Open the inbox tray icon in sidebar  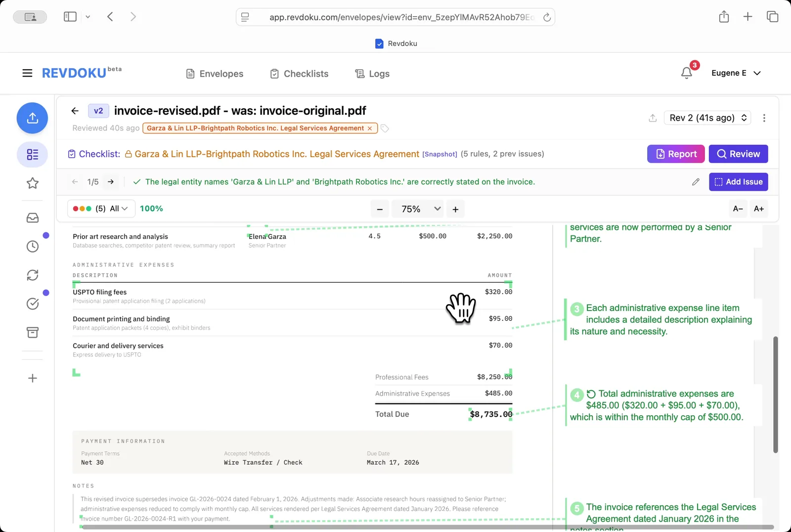(32, 218)
